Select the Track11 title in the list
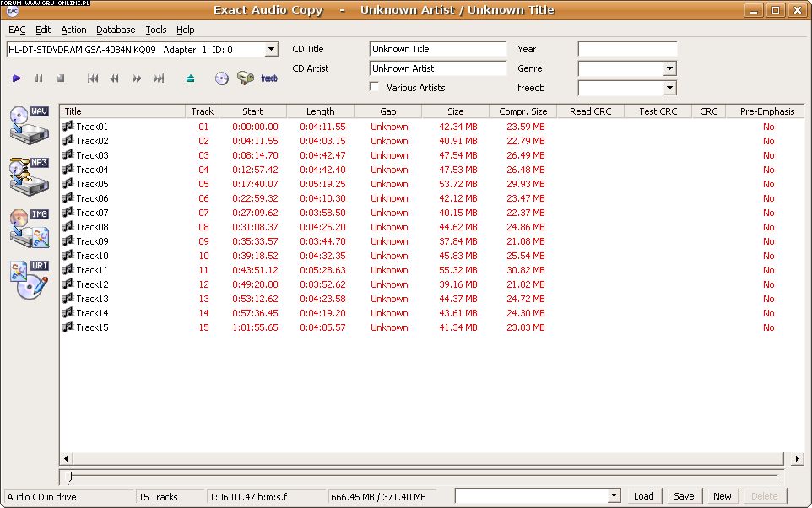Screen dimensions: 812x508 click(x=92, y=270)
